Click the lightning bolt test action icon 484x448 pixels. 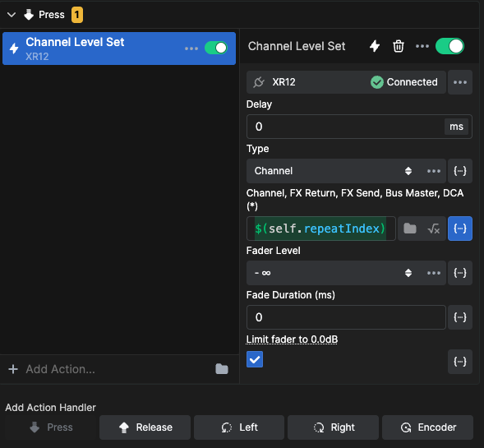375,46
